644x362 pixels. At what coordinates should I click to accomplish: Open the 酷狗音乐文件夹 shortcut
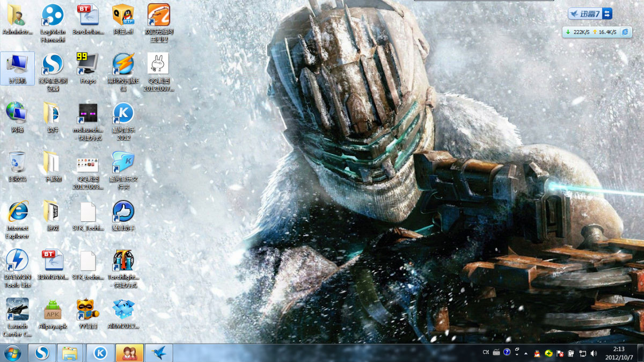pos(123,170)
